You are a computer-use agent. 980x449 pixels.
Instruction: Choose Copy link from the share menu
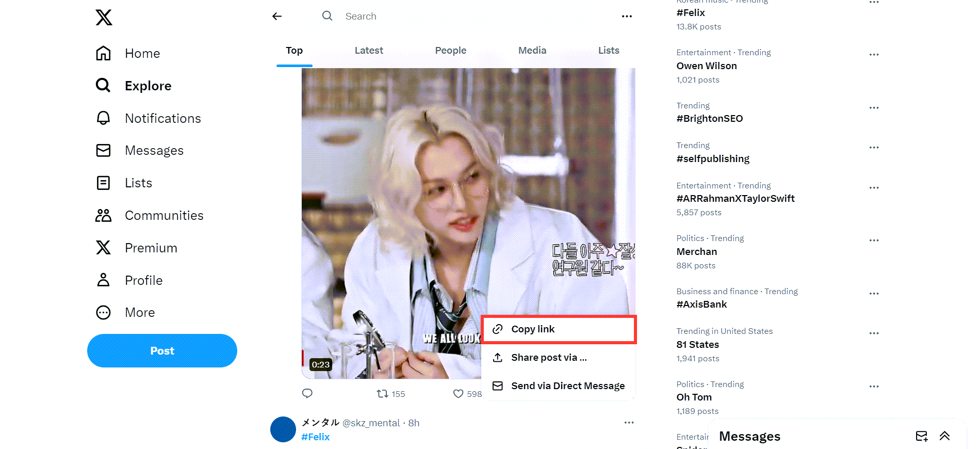[559, 329]
